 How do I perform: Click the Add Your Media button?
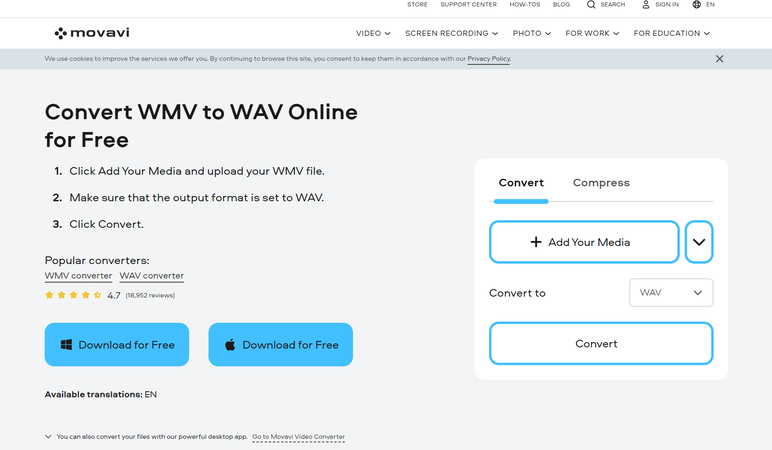click(x=584, y=242)
